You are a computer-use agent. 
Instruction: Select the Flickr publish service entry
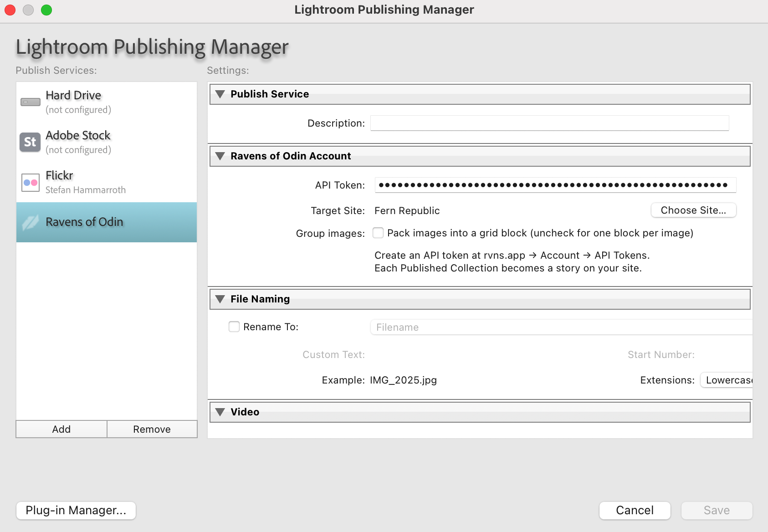[x=91, y=182]
